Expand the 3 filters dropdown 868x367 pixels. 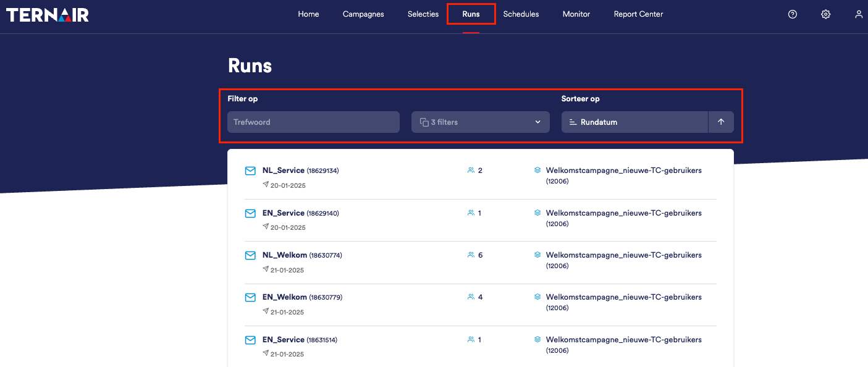(480, 122)
